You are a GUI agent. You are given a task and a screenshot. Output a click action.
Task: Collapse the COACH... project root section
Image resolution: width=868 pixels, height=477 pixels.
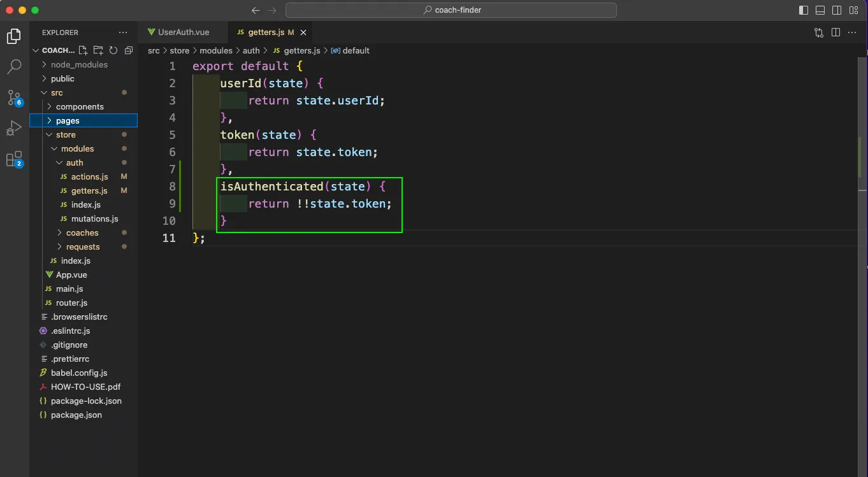coord(54,50)
